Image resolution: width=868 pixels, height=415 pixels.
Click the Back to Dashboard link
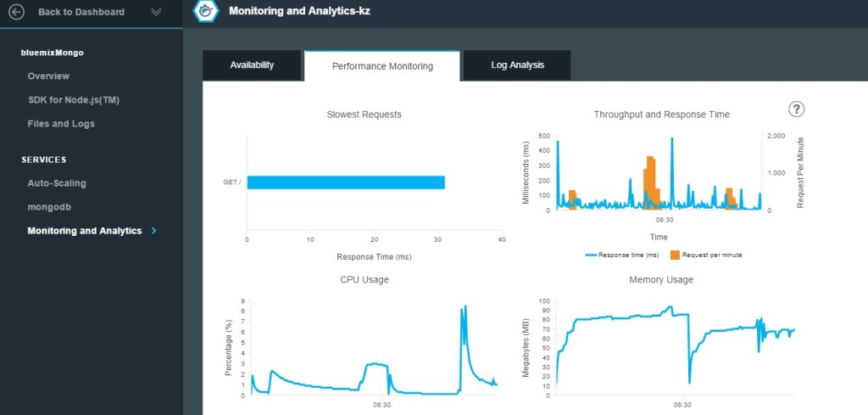coord(81,12)
